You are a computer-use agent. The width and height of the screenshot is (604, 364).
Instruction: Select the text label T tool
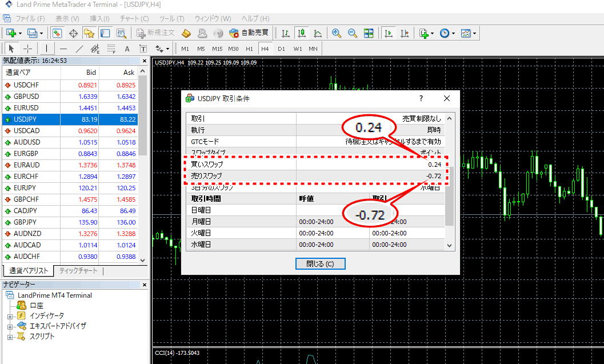(x=143, y=49)
